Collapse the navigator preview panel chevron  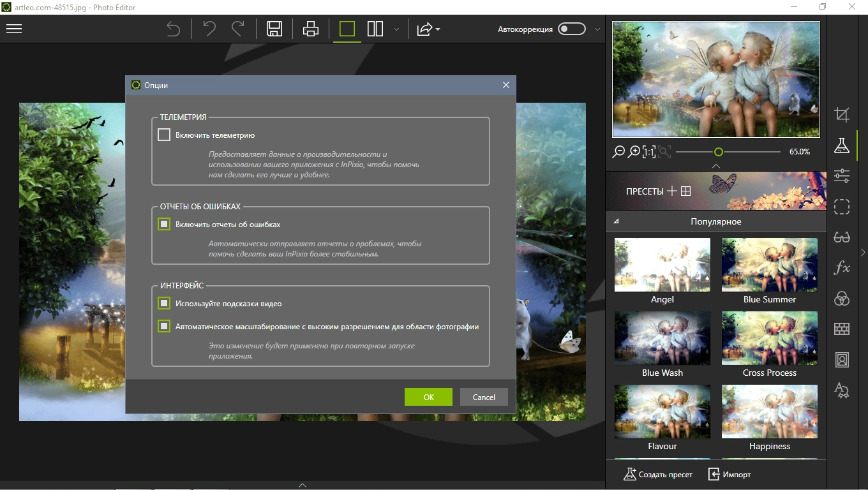click(x=716, y=165)
